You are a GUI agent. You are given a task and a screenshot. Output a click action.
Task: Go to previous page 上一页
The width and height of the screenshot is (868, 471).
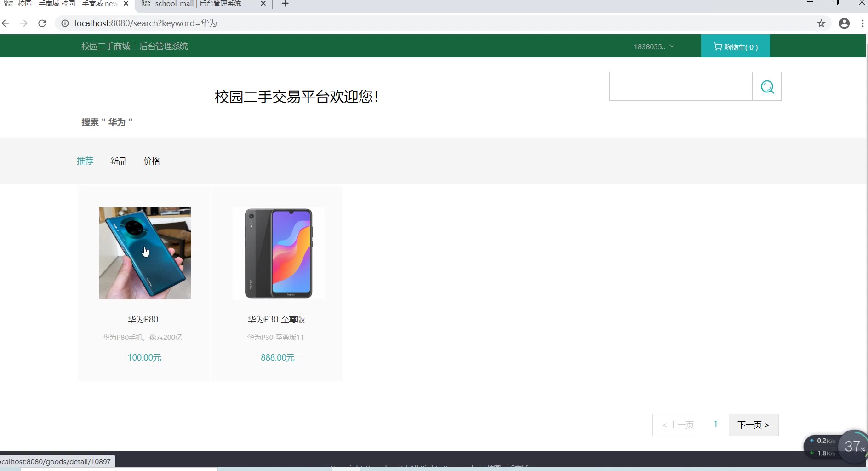coord(677,425)
